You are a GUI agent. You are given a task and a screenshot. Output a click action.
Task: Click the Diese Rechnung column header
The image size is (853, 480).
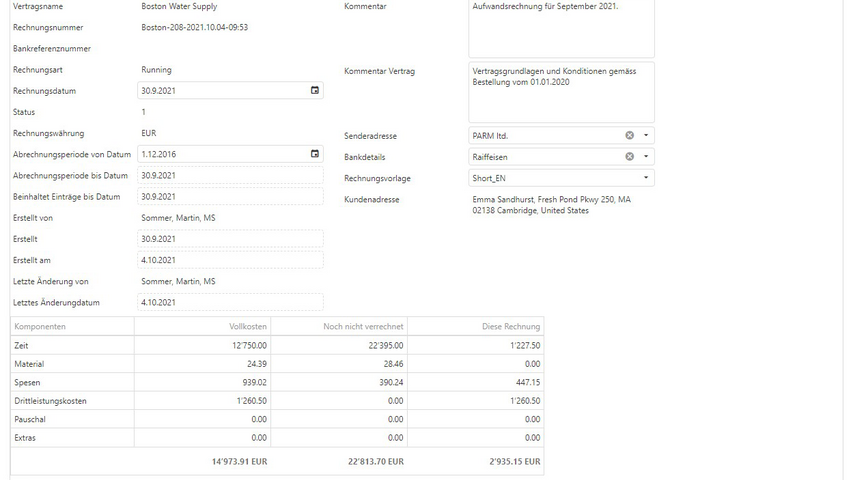[475, 326]
